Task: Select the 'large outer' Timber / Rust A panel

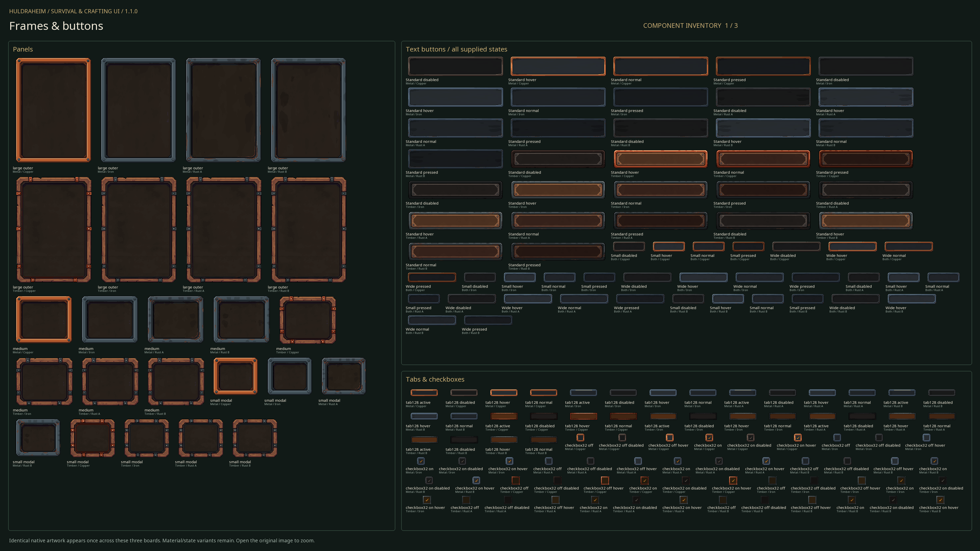Action: coord(224,230)
